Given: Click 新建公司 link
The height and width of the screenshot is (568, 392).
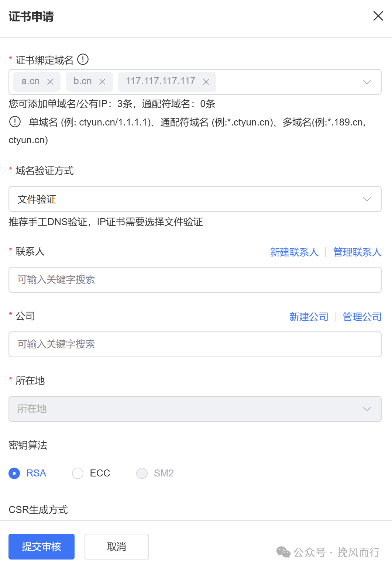Looking at the screenshot, I should [x=309, y=317].
